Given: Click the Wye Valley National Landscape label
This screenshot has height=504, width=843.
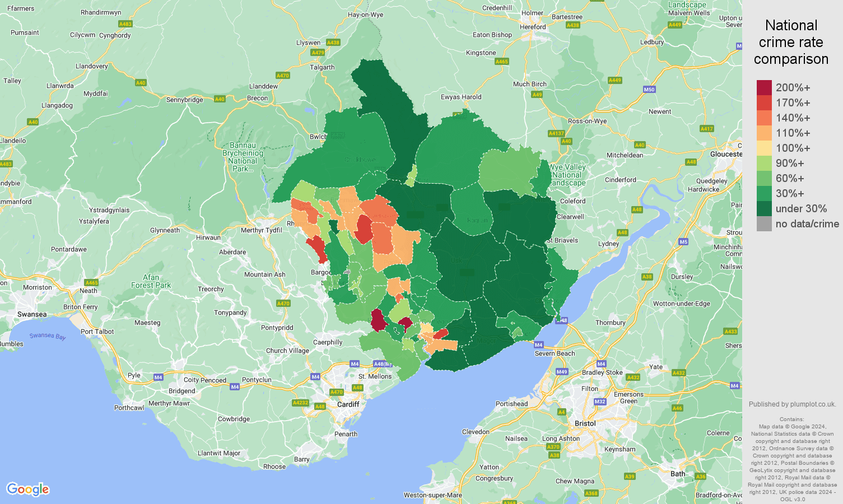Looking at the screenshot, I should [567, 175].
